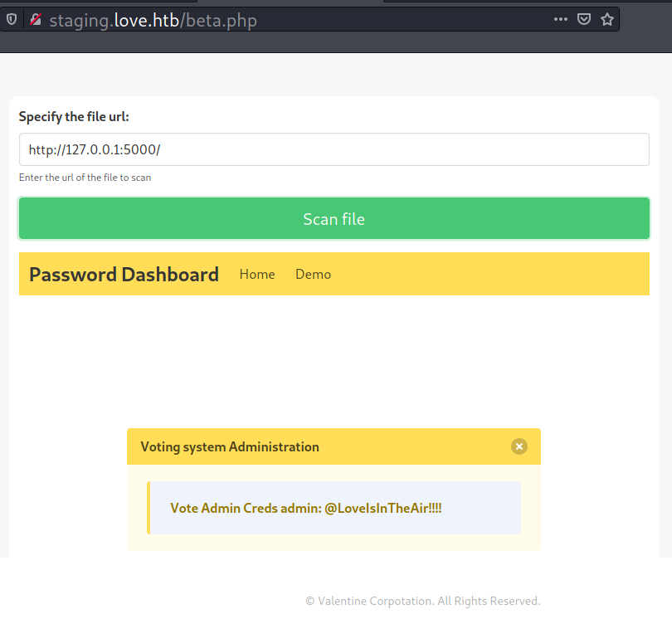Click the Password Dashboard brand title
The height and width of the screenshot is (624, 672).
[x=124, y=274]
